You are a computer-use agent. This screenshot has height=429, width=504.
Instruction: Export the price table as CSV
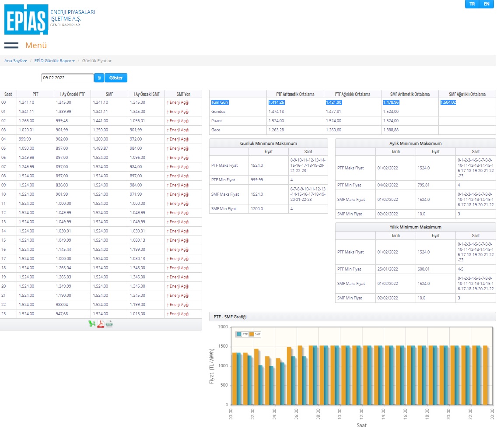109,324
